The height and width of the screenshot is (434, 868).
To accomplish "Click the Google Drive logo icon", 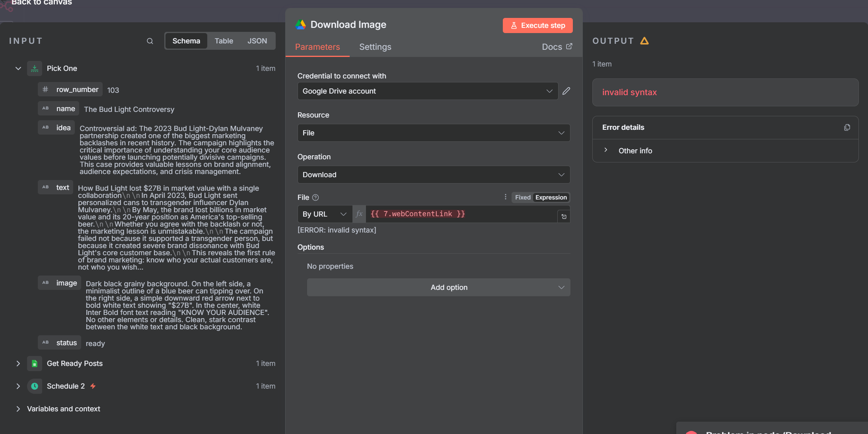I will [x=301, y=25].
